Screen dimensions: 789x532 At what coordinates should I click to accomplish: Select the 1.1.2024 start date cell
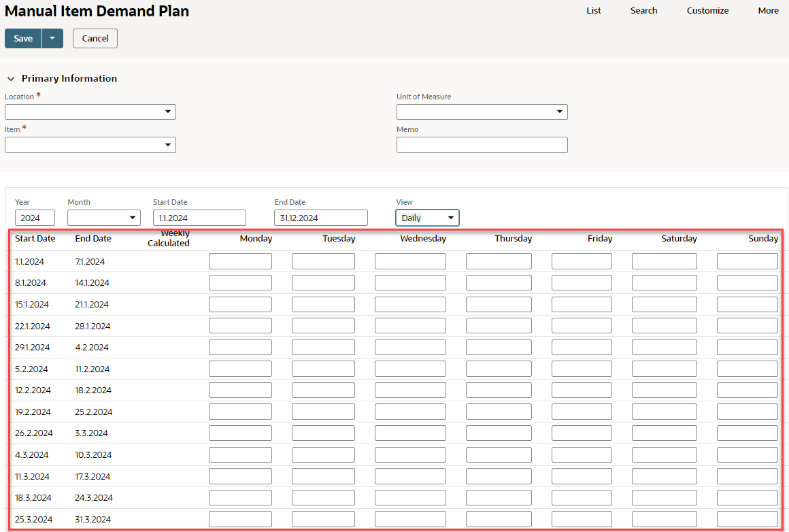point(29,262)
